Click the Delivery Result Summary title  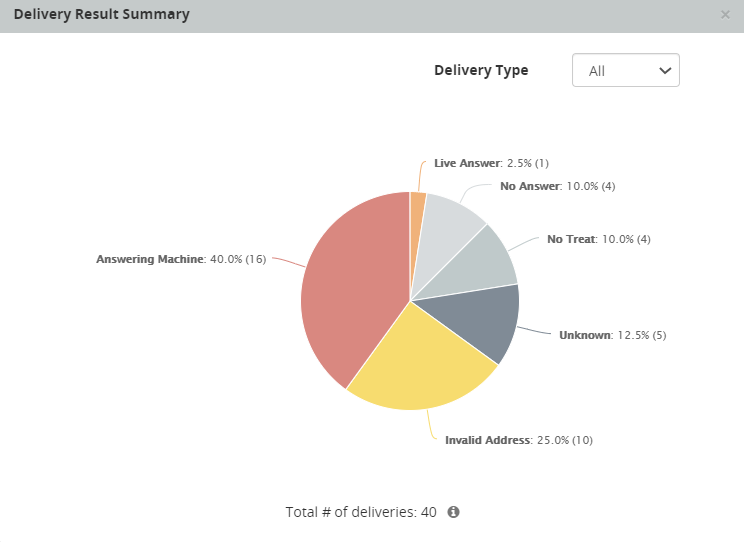101,15
